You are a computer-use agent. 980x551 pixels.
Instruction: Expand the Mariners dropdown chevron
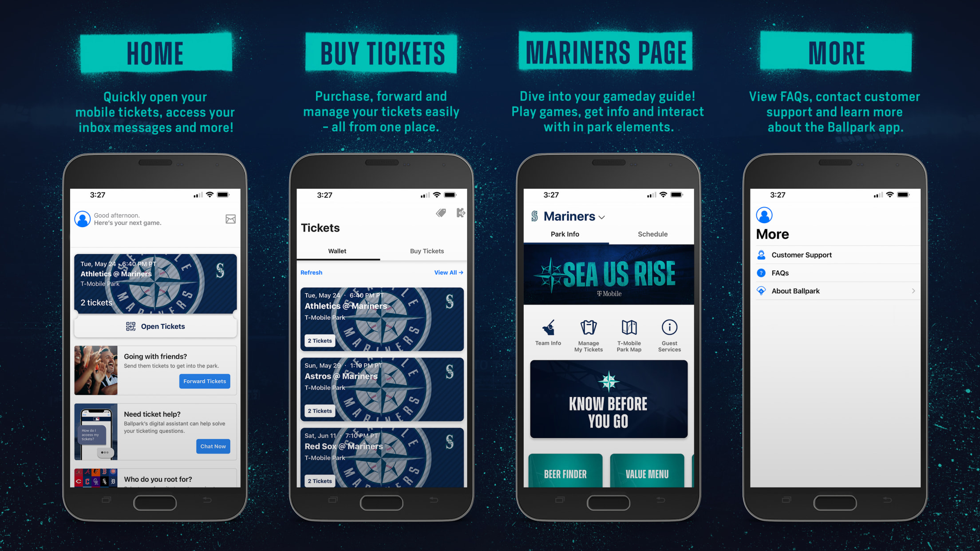[x=602, y=217]
